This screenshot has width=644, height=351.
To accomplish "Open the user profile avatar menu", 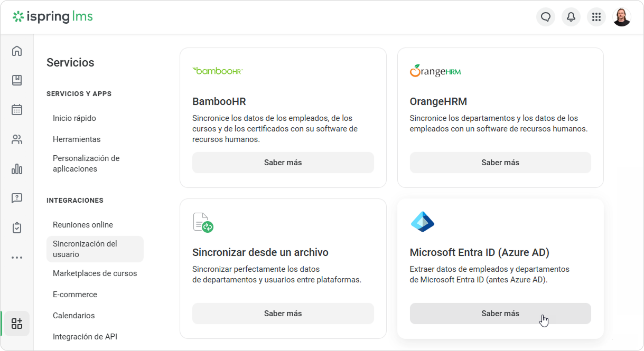I will 622,17.
